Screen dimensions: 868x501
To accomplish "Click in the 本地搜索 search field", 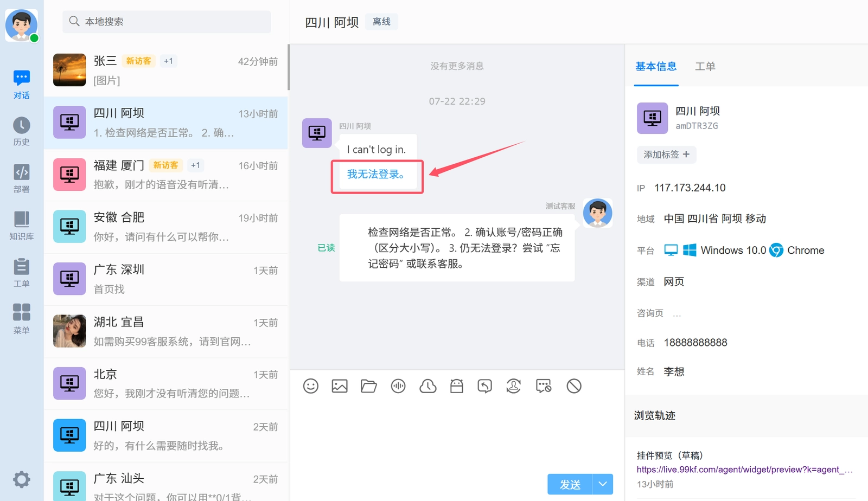I will click(x=167, y=22).
